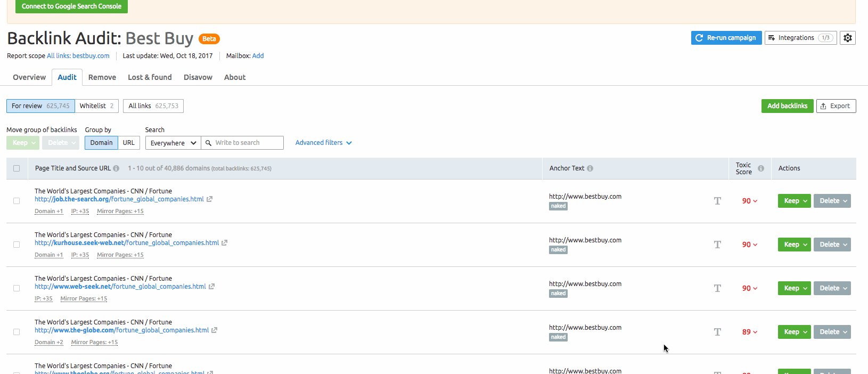Click info icon beside Page Title and Source URL
This screenshot has height=374, width=868.
coord(116,168)
